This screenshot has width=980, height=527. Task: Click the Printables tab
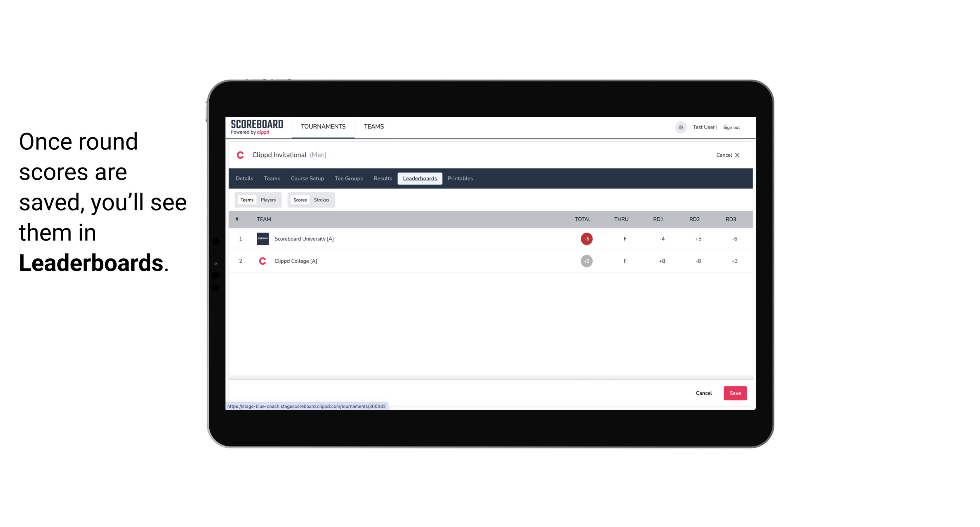[460, 179]
